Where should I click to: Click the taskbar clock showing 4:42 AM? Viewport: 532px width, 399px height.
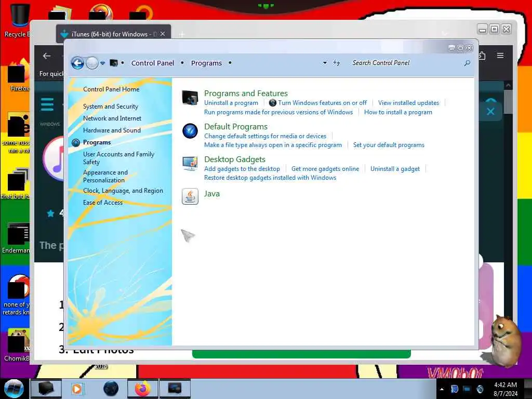click(505, 389)
